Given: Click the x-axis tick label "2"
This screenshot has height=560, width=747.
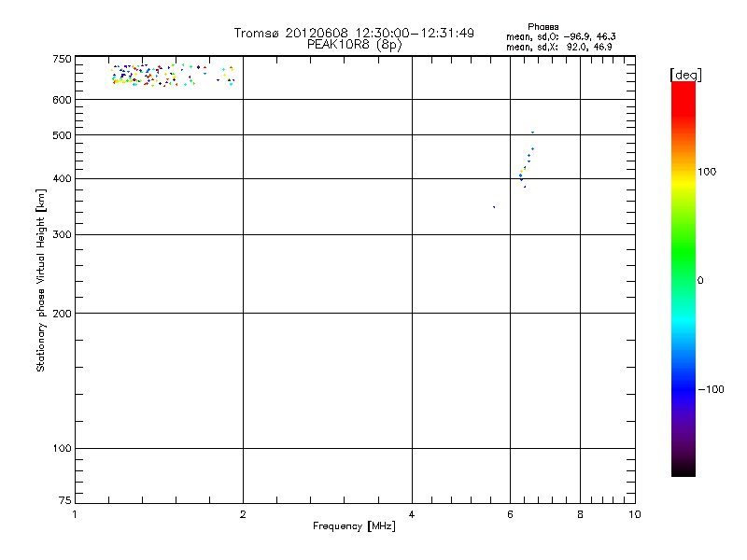Looking at the screenshot, I should 243,514.
